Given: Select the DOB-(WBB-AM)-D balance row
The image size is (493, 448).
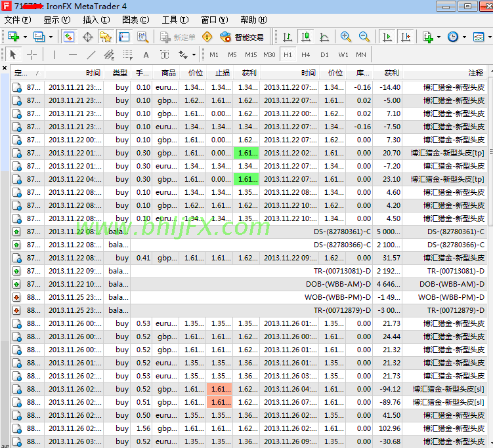Looking at the screenshot, I should pyautogui.click(x=249, y=284).
